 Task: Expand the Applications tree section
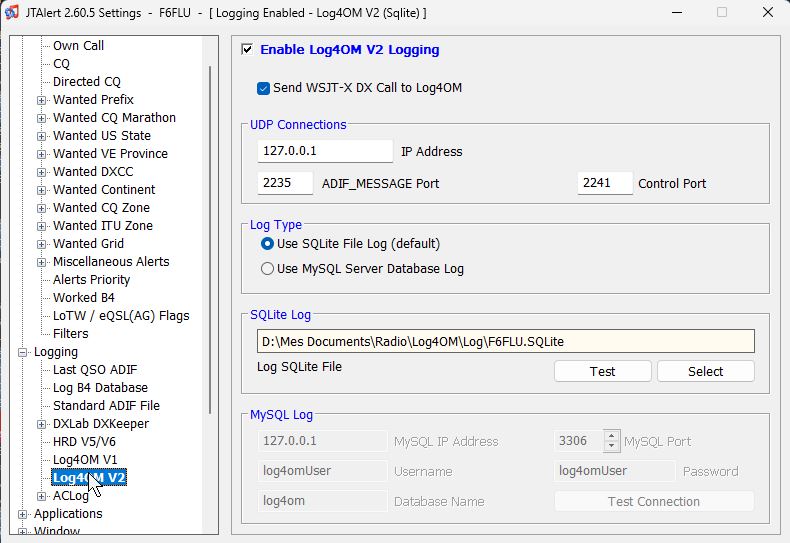pyautogui.click(x=23, y=514)
